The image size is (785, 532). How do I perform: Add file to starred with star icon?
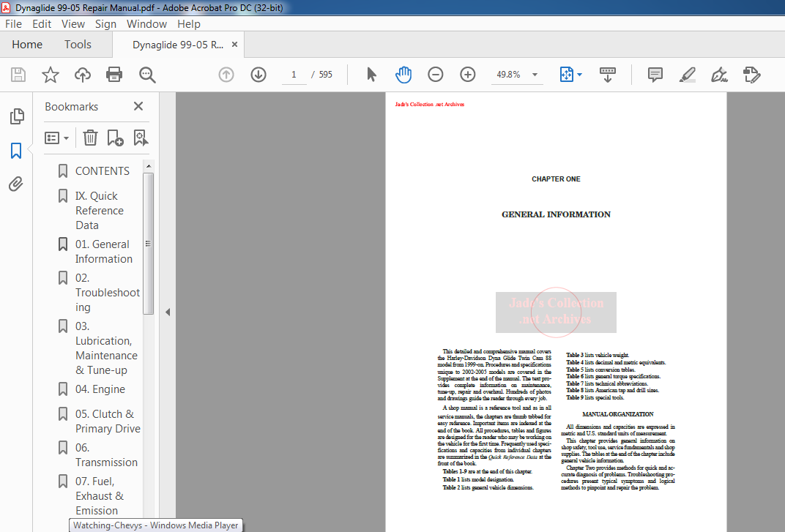point(50,75)
